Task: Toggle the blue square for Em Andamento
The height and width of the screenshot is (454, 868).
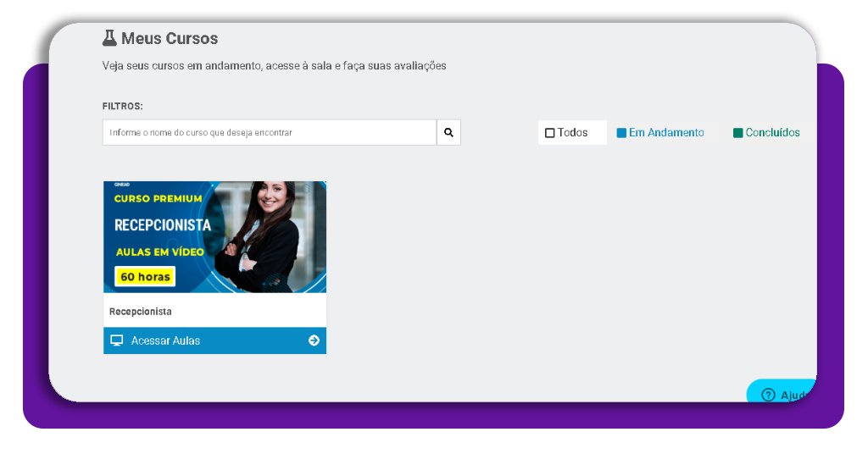Action: [x=621, y=133]
